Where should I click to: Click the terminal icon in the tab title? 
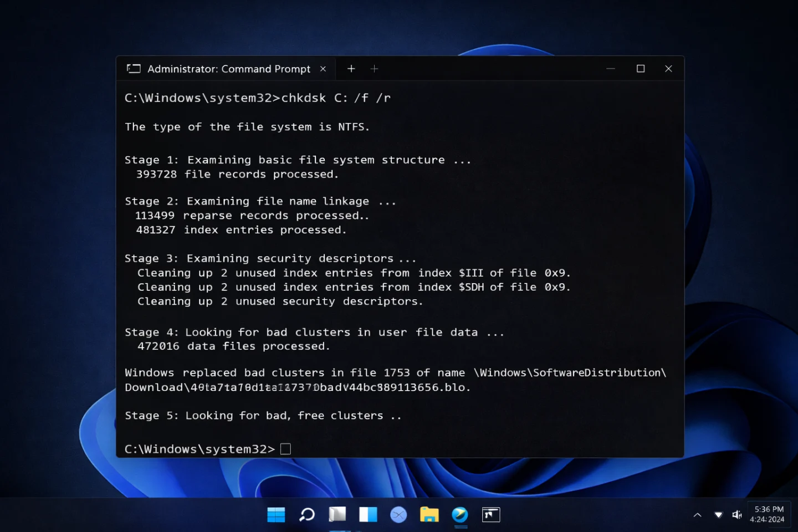coord(134,69)
